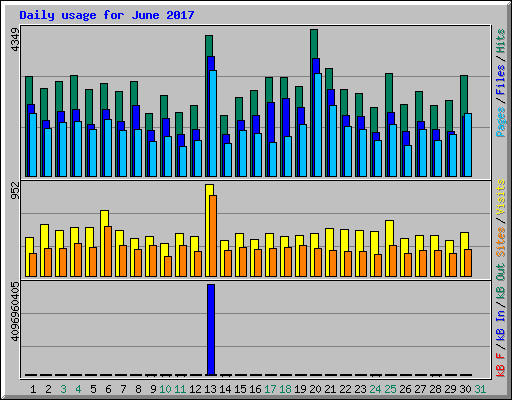Click day 27 on the x-axis
512x400 pixels.
(420, 389)
